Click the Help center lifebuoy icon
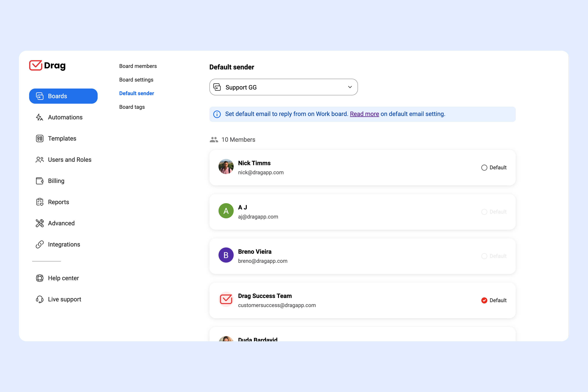The height and width of the screenshot is (392, 588). 40,278
